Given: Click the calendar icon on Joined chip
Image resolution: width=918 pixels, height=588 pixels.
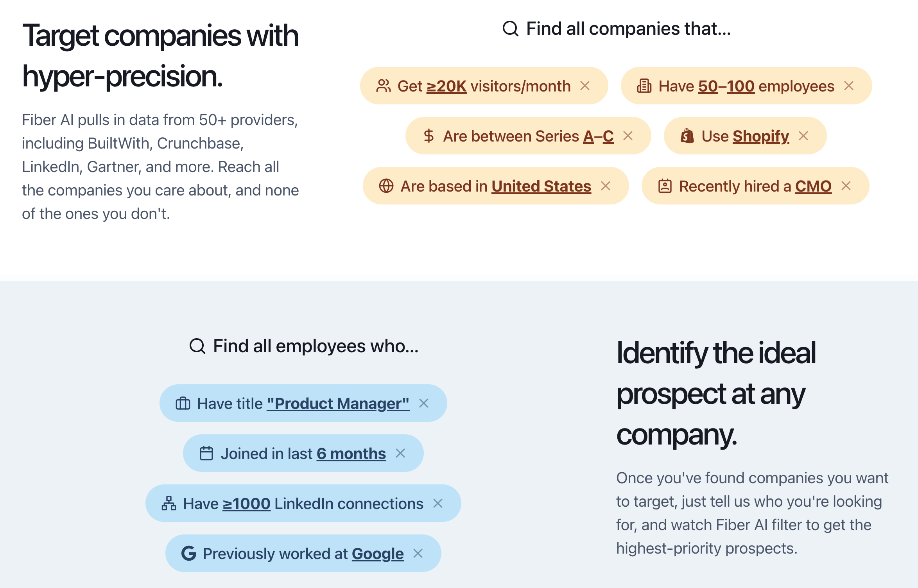Looking at the screenshot, I should tap(206, 454).
